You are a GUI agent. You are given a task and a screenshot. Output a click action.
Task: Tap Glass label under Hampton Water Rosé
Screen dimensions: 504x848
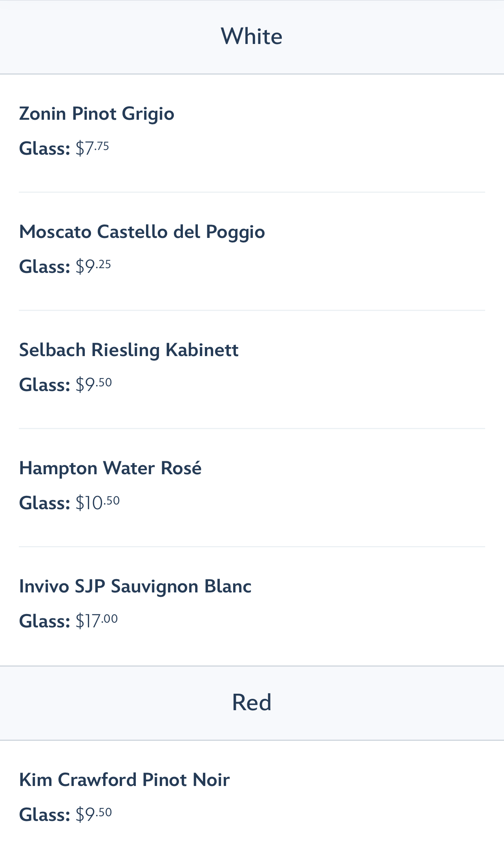coord(45,503)
